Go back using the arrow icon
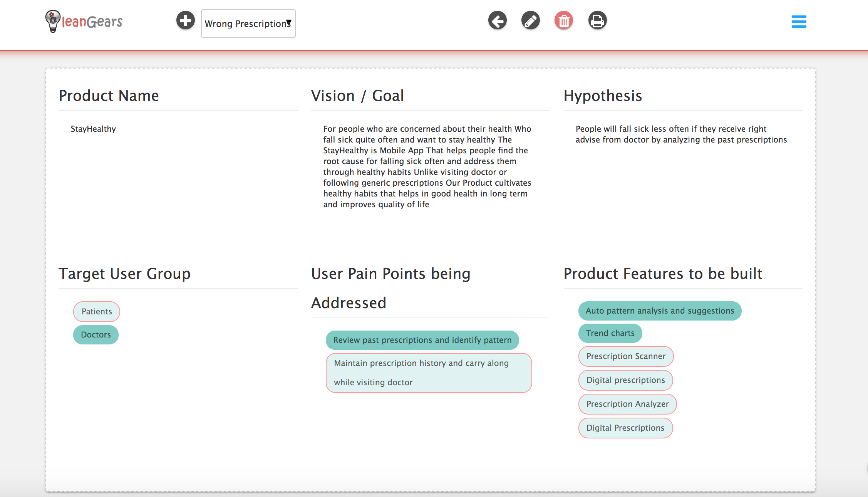 point(497,20)
